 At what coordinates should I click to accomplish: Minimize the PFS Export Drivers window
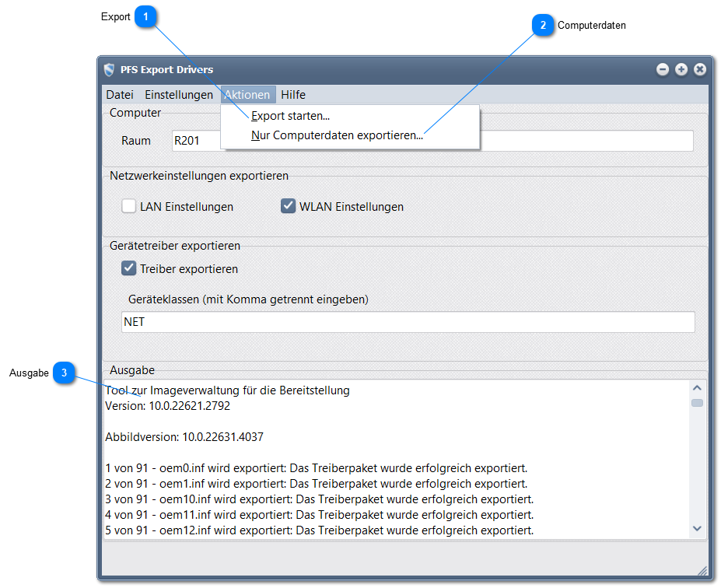(x=663, y=70)
